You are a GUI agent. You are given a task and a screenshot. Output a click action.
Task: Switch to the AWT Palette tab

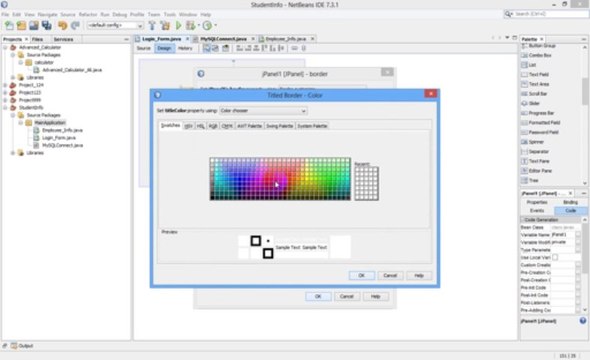coord(249,126)
